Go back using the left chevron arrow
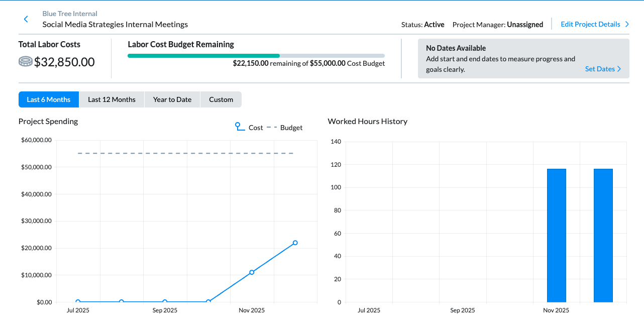The width and height of the screenshot is (644, 331). click(x=26, y=19)
